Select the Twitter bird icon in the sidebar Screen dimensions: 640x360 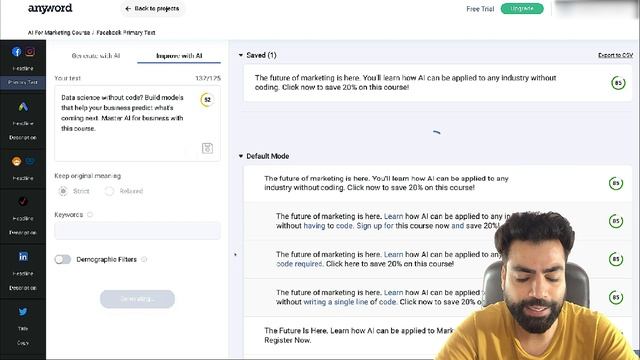pyautogui.click(x=23, y=312)
